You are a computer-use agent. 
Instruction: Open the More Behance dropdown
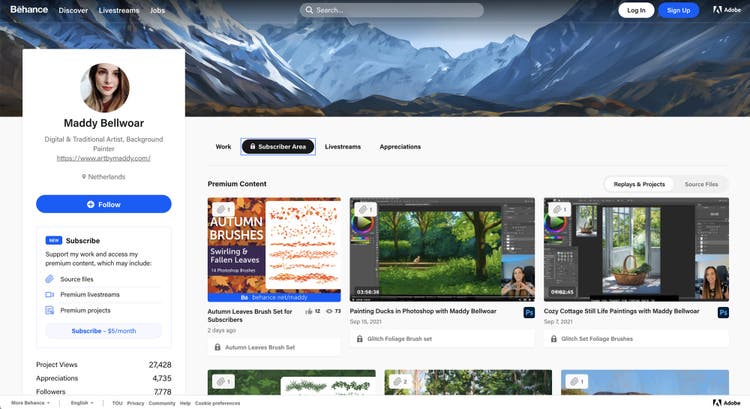click(x=31, y=402)
